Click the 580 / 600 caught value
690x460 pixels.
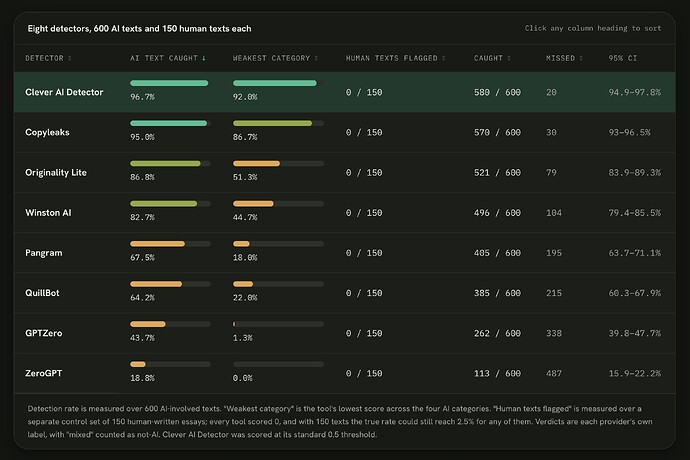pos(497,92)
